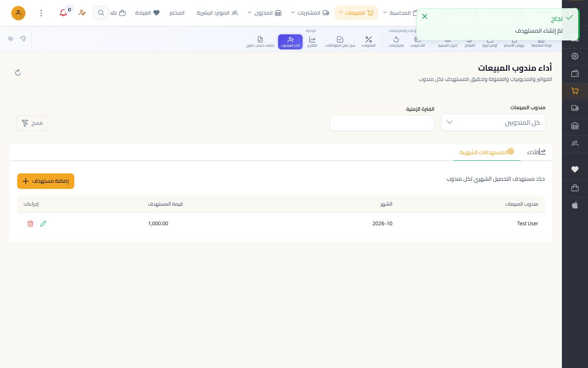Open HR people icon in dark sidebar
This screenshot has height=368, width=588.
coord(575,144)
